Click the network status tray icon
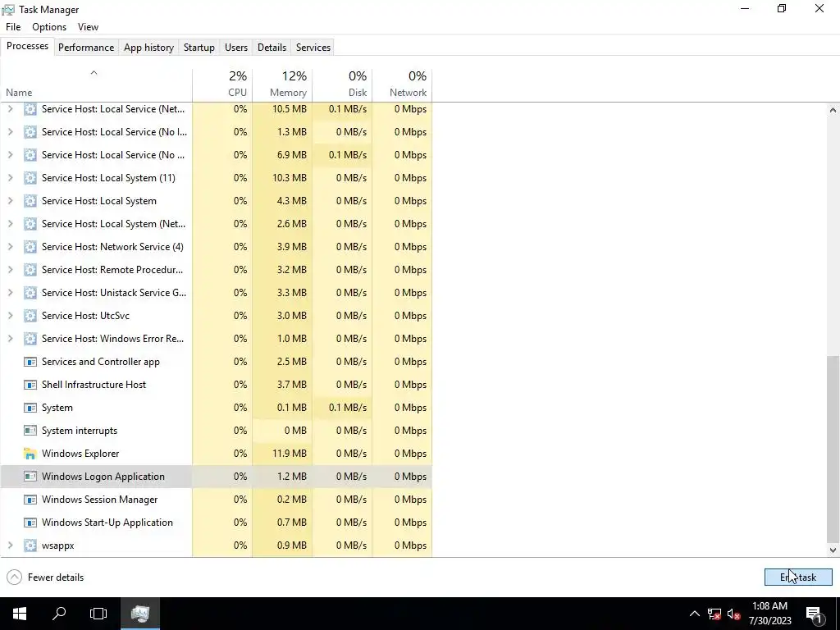The image size is (840, 630). point(714,614)
